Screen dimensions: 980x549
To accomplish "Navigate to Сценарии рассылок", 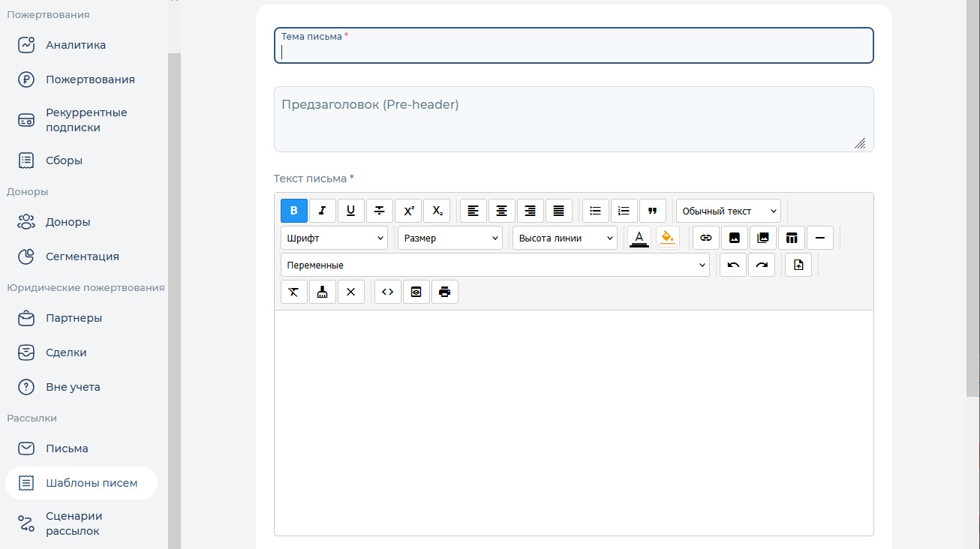I will (74, 523).
